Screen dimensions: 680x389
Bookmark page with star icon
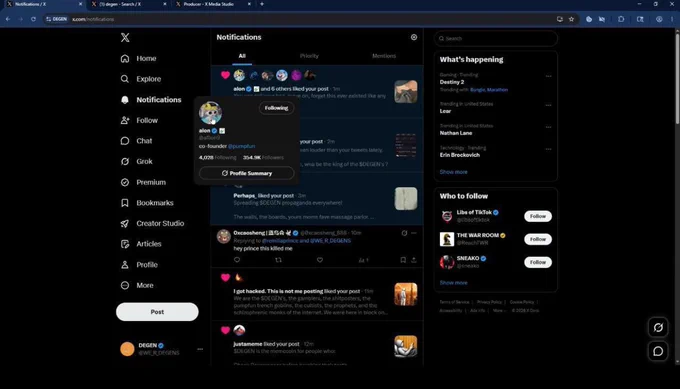point(572,19)
